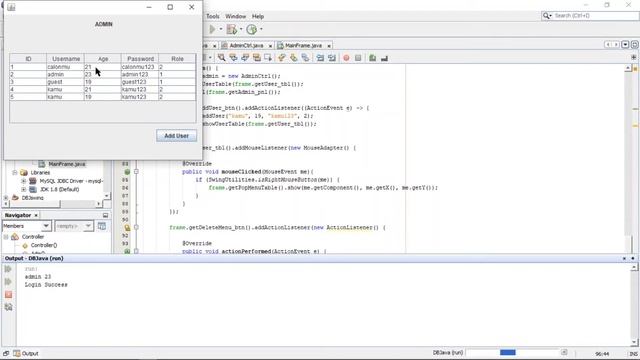Switch to MainFrame.java editor tab
This screenshot has height=360, width=640.
pos(304,45)
